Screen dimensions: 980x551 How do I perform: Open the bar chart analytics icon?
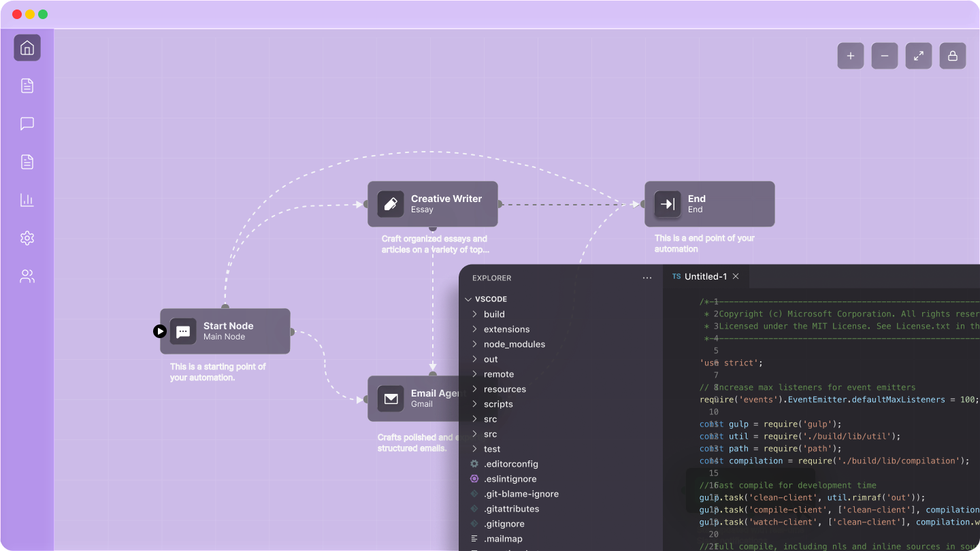(27, 200)
